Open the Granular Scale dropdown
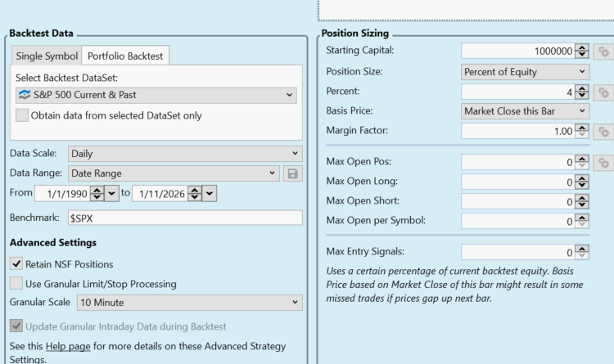Screen dimensions: 614x364 point(190,303)
